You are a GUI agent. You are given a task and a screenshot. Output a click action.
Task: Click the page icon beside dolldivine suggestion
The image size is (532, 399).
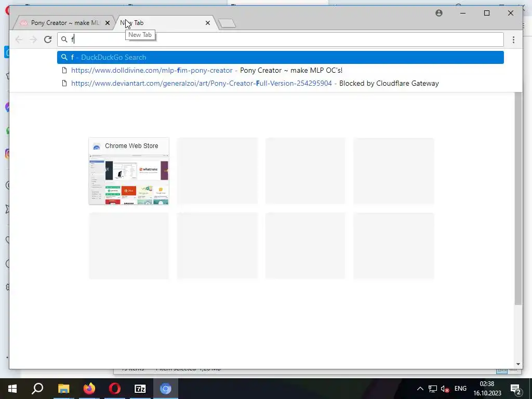click(x=64, y=70)
